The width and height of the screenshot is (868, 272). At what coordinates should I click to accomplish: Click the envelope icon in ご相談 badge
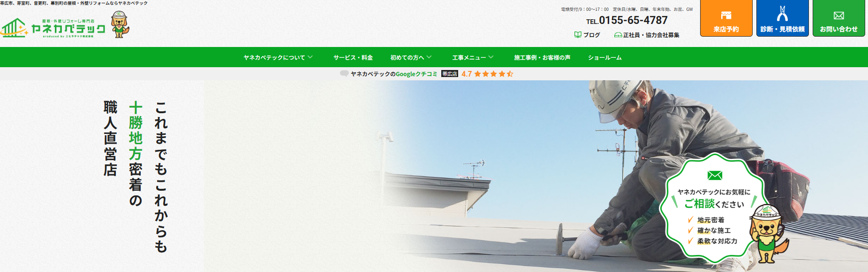coord(715,175)
